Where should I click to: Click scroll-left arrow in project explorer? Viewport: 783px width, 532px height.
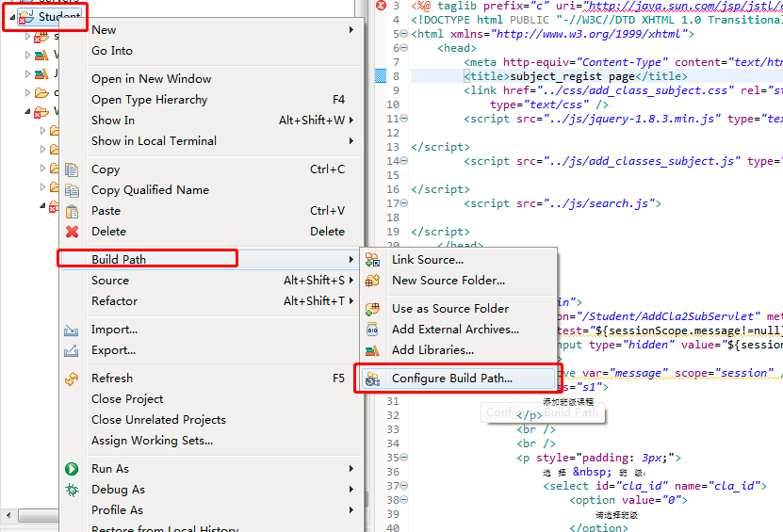click(x=8, y=514)
